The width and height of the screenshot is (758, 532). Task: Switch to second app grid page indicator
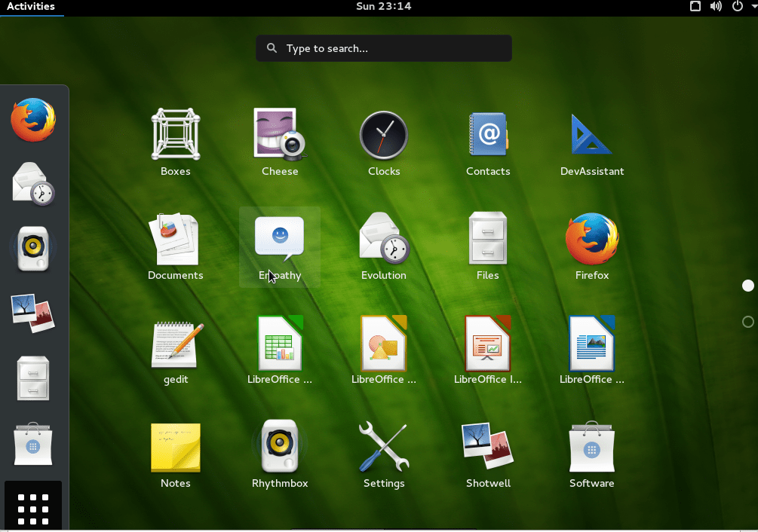748,322
